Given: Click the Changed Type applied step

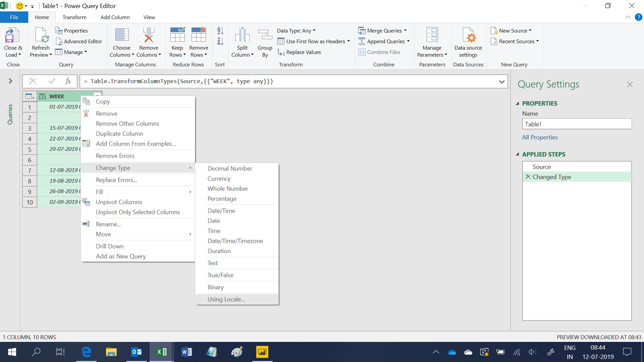Looking at the screenshot, I should point(552,176).
